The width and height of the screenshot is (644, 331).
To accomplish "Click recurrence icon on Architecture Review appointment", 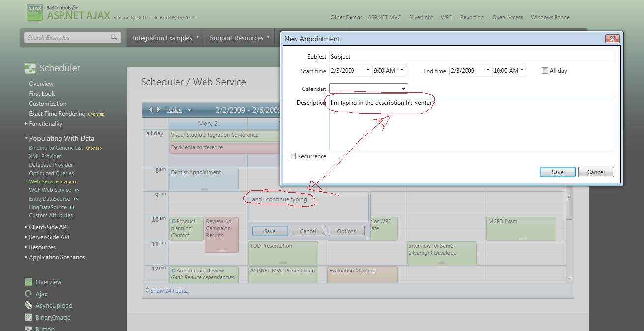I will click(x=174, y=271).
